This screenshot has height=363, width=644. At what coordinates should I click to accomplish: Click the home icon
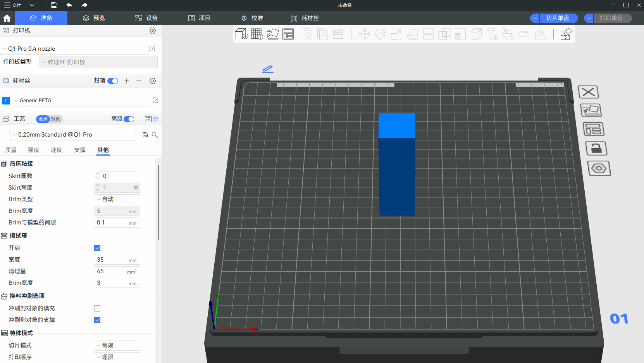(7, 18)
